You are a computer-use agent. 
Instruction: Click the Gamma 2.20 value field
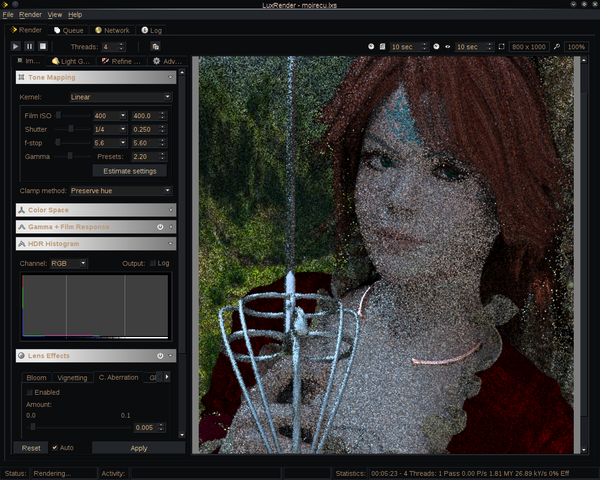pyautogui.click(x=149, y=157)
